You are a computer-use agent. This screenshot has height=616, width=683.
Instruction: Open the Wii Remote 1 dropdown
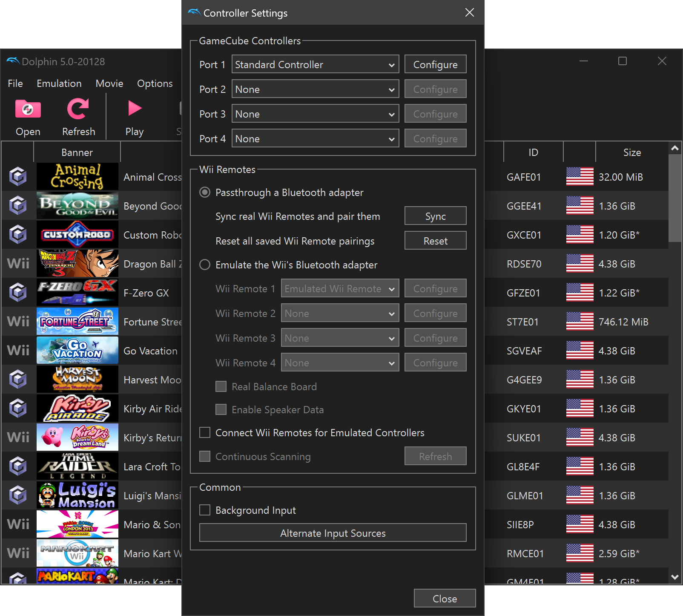click(340, 288)
